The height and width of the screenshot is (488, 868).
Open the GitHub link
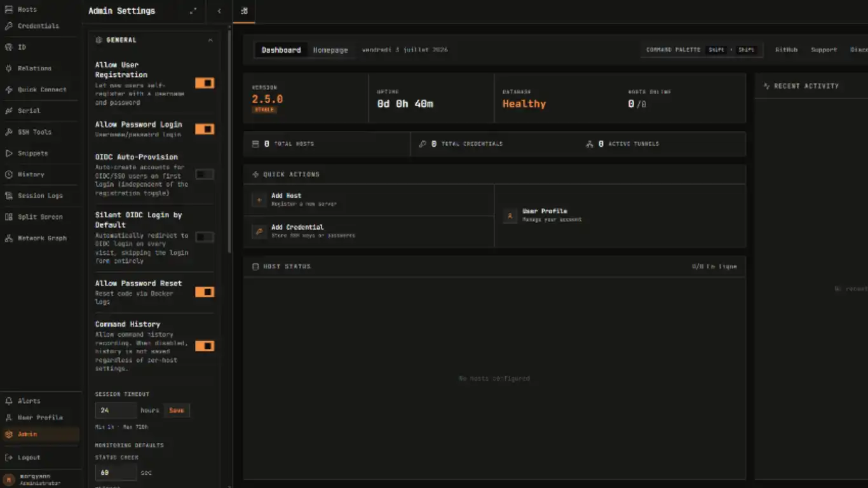786,50
